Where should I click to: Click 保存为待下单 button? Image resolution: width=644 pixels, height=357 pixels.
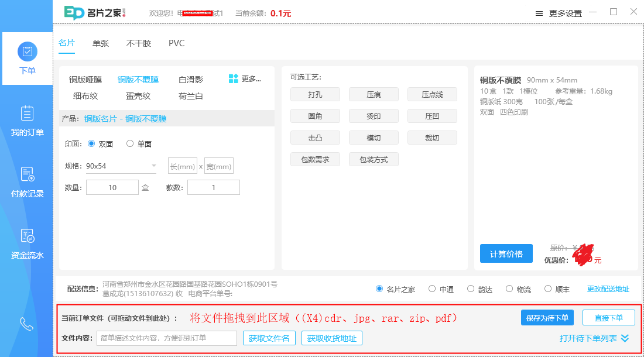tap(547, 318)
